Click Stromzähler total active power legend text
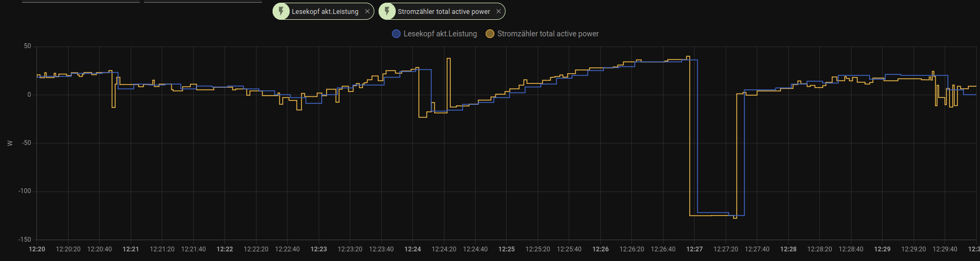The width and height of the screenshot is (980, 261). (548, 34)
